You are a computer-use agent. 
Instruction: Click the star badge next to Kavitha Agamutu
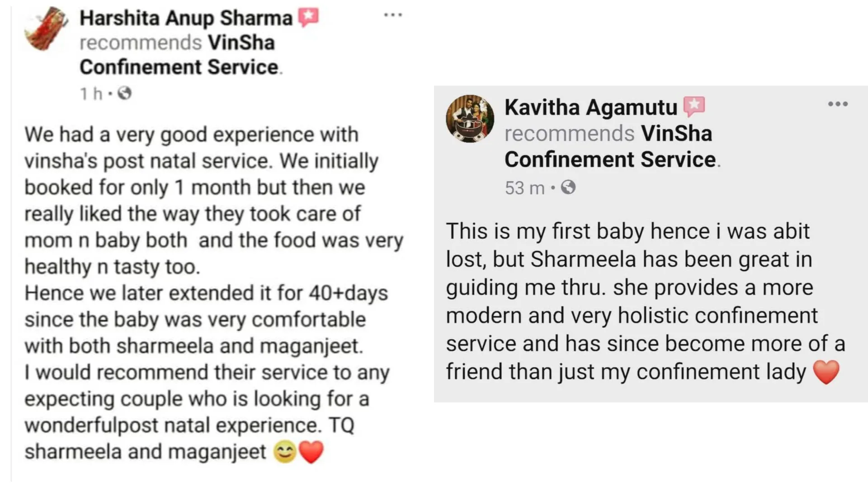pyautogui.click(x=694, y=107)
